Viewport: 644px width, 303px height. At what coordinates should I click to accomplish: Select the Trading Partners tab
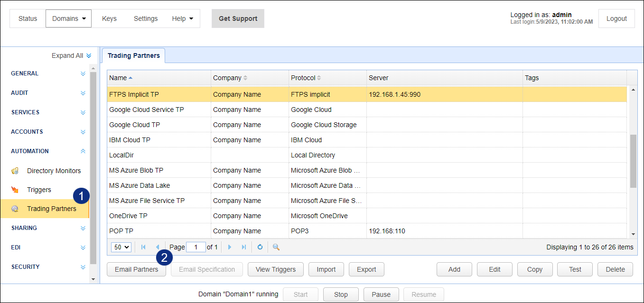(x=134, y=55)
